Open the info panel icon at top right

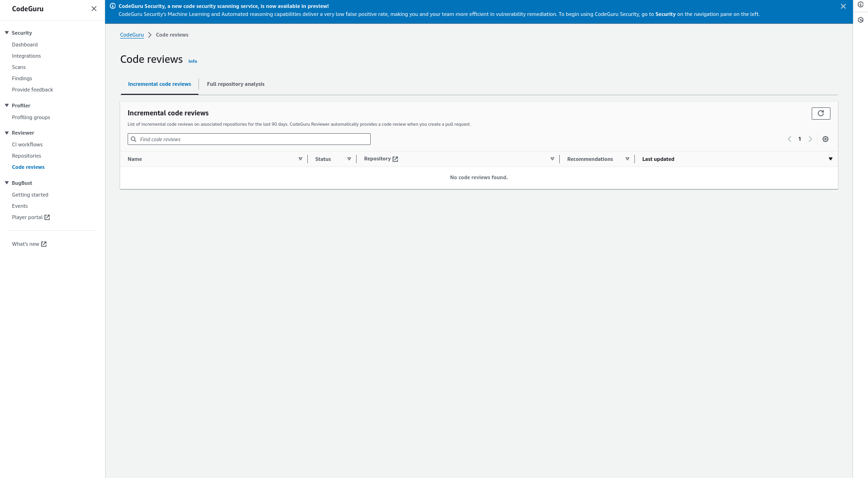(860, 5)
